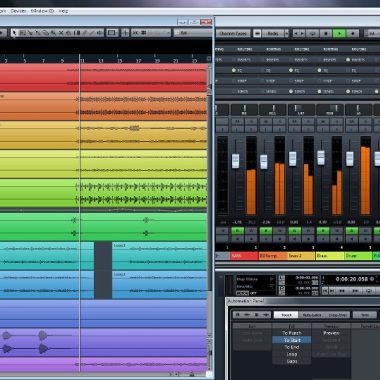Click the volume fader of the orange channel
This screenshot has height=380, width=380.
(264, 162)
